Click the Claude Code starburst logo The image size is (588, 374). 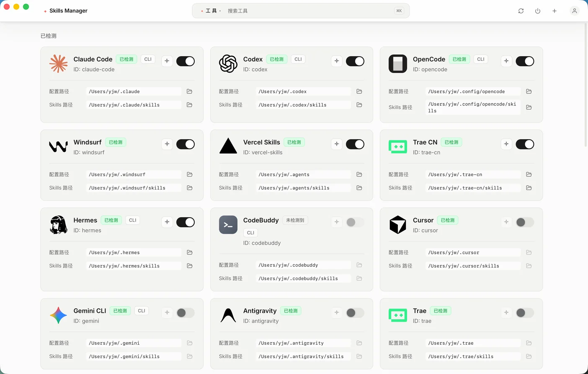pyautogui.click(x=59, y=64)
